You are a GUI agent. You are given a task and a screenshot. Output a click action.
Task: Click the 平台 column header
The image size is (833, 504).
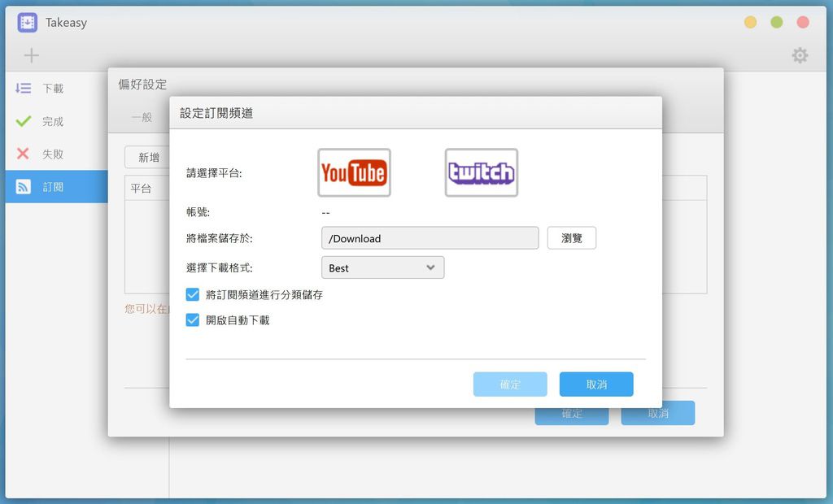tap(141, 188)
